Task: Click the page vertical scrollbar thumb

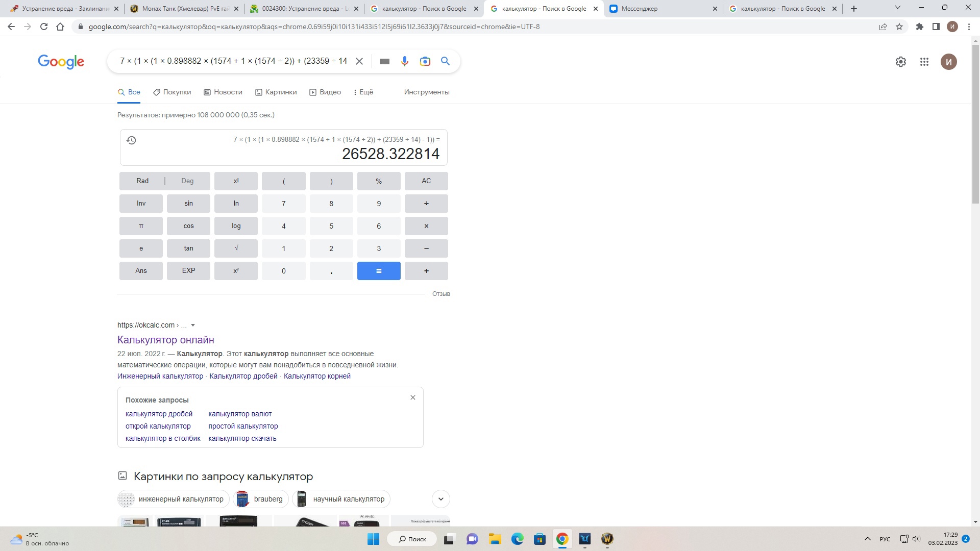Action: pyautogui.click(x=975, y=122)
